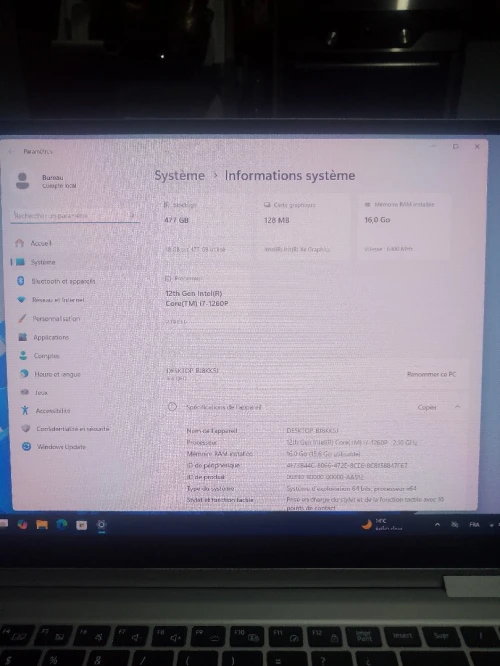Viewport: 500px width, 666px height.
Task: Go back with the Paramètres back arrow
Action: click(11, 151)
